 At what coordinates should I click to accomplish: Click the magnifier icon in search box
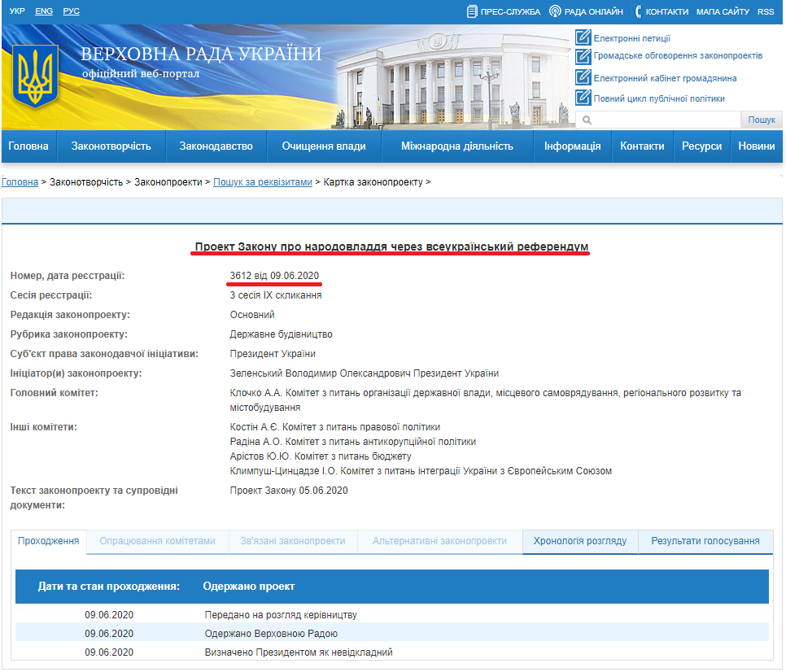pyautogui.click(x=587, y=120)
